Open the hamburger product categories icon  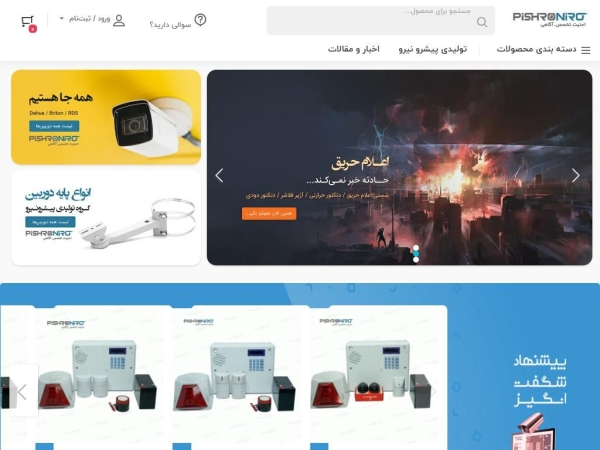click(x=585, y=50)
